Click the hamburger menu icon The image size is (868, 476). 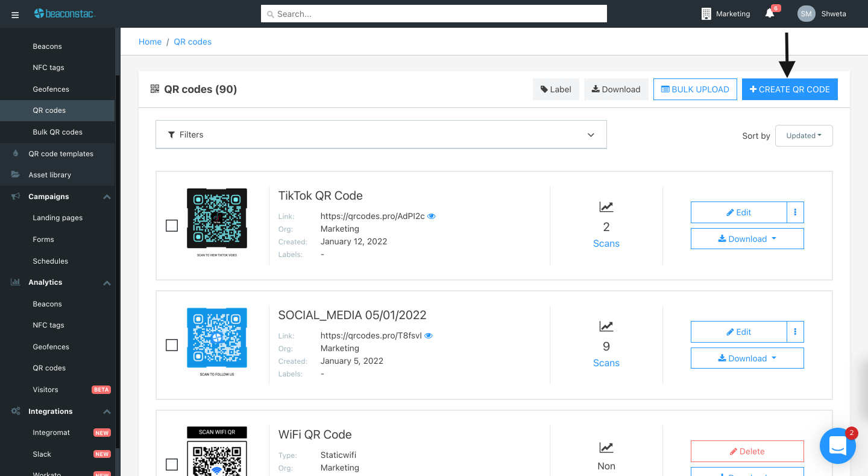(15, 14)
